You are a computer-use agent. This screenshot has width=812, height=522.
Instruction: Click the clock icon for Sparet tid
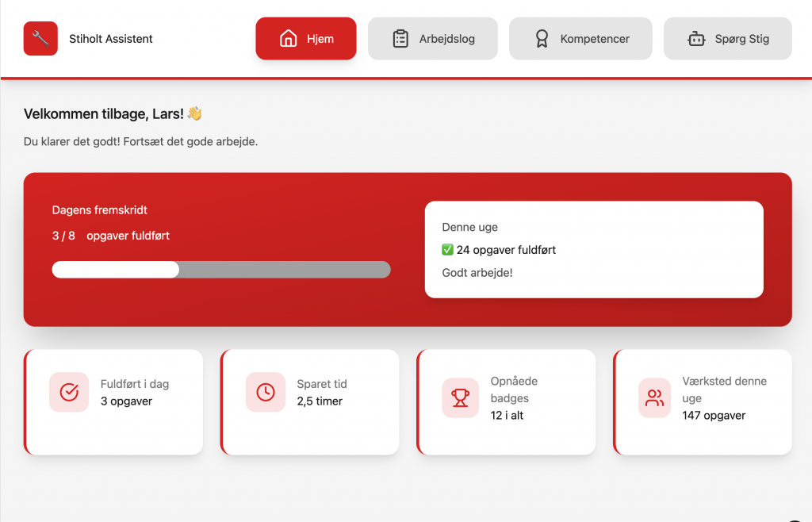266,392
